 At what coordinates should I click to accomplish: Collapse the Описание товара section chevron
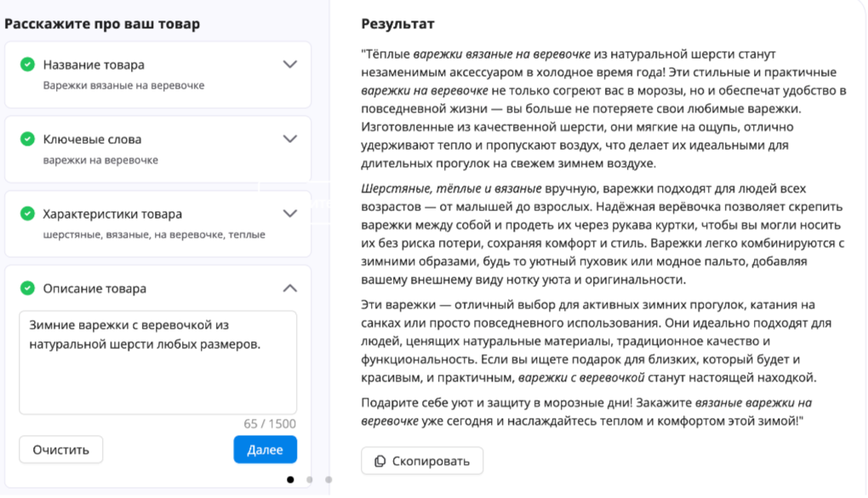[289, 289]
